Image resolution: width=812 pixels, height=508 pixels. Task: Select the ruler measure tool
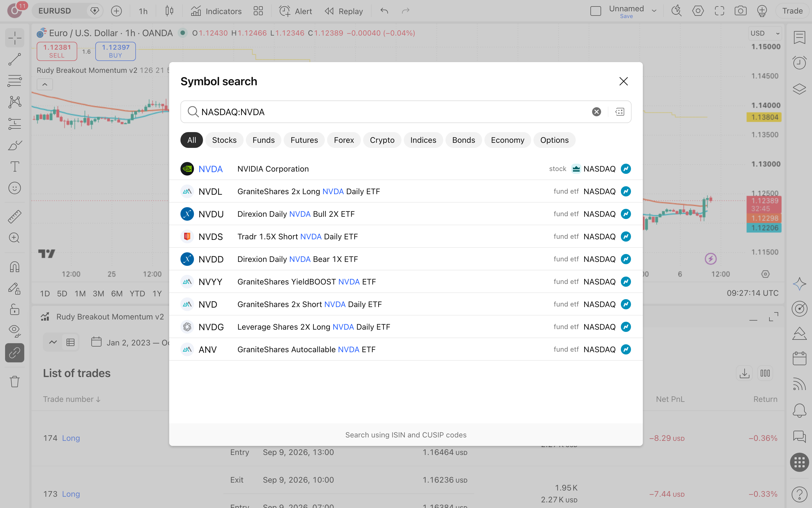point(14,217)
